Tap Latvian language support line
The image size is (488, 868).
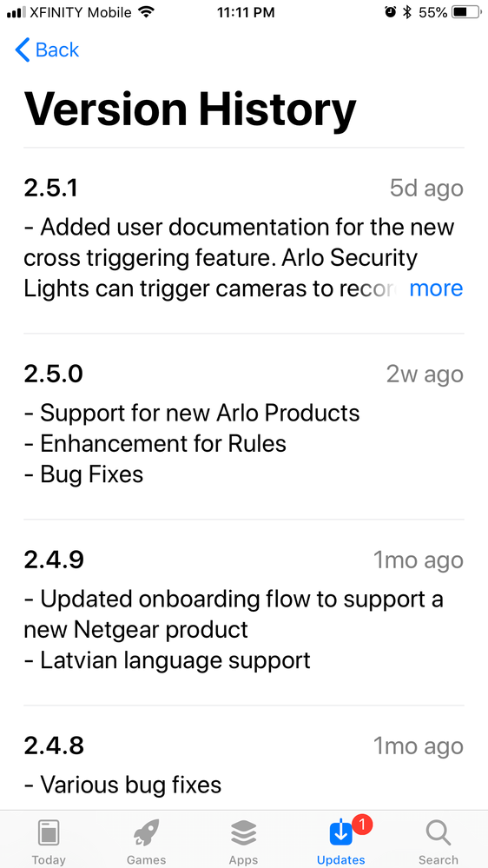click(x=167, y=660)
